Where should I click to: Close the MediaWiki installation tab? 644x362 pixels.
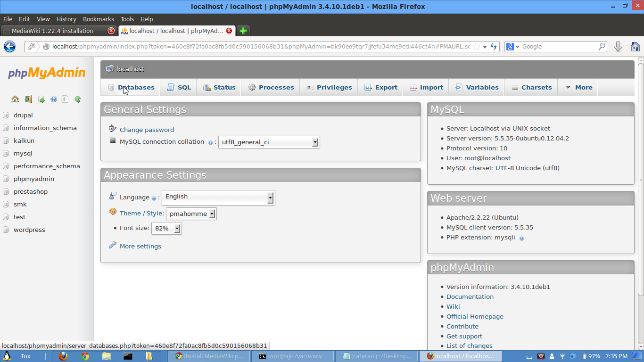111,31
